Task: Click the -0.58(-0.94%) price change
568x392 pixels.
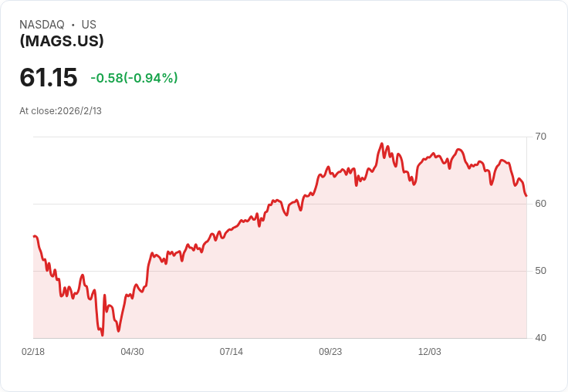Action: pyautogui.click(x=134, y=78)
